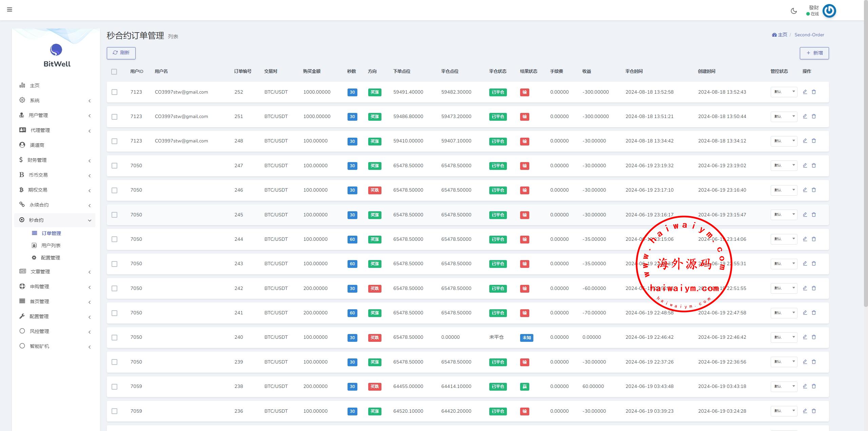This screenshot has width=868, height=431.
Task: Open control status dropdown for order 252
Action: (x=784, y=92)
